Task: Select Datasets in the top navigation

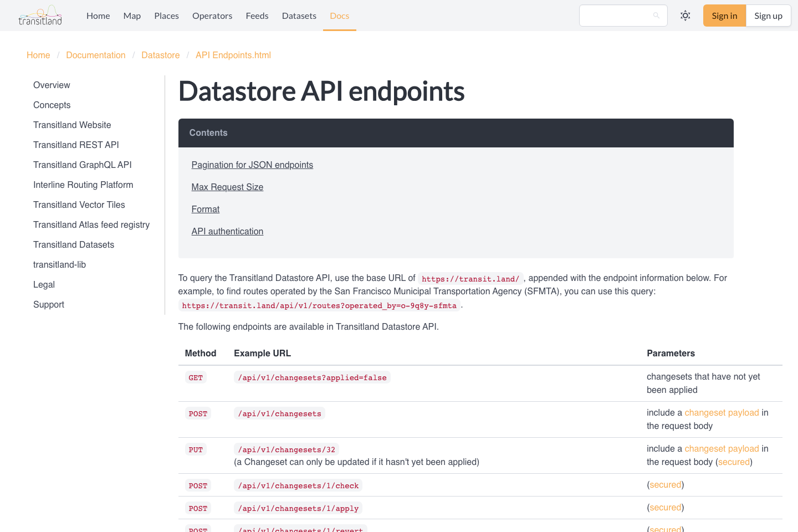Action: coord(299,16)
